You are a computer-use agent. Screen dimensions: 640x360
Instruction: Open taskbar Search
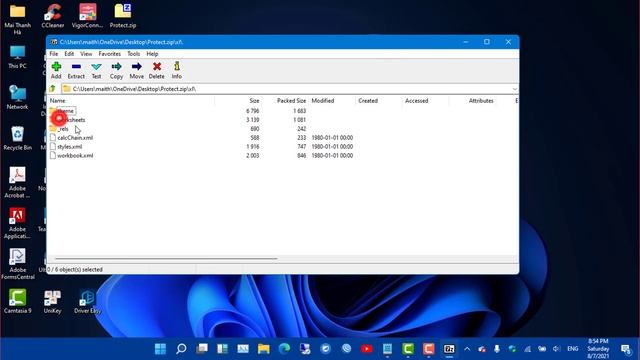point(181,349)
